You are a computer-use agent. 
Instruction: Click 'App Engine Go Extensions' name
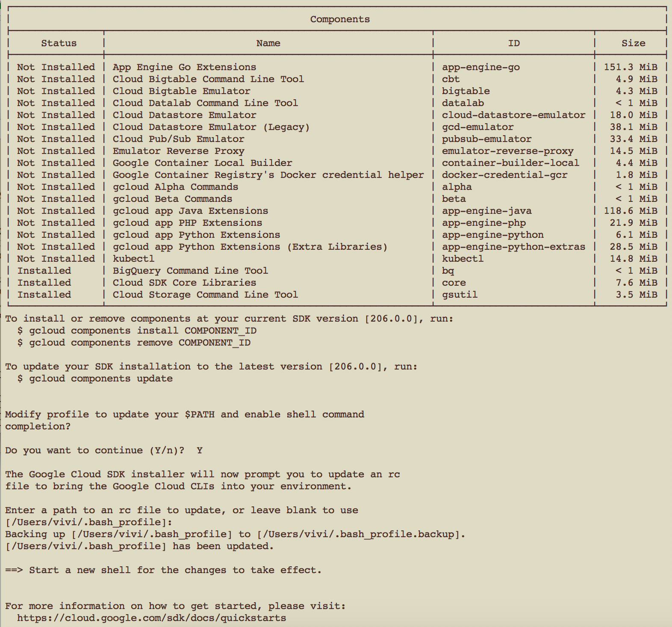[x=184, y=67]
